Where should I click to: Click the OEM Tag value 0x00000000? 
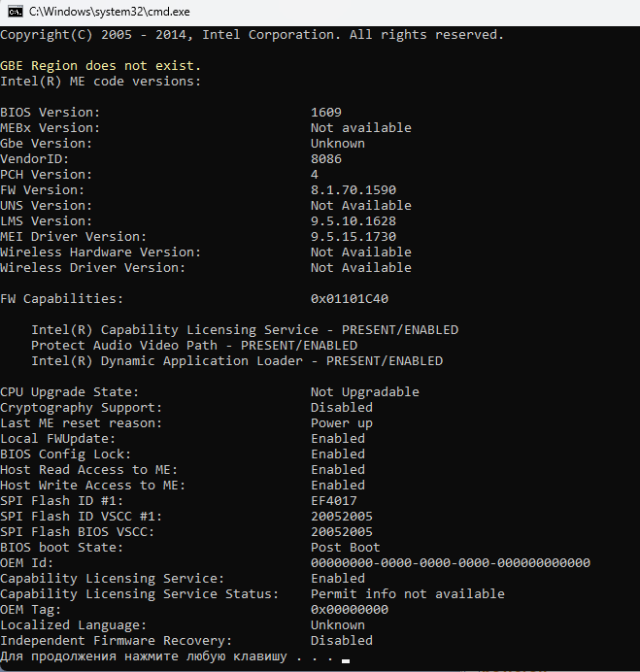[x=350, y=609]
